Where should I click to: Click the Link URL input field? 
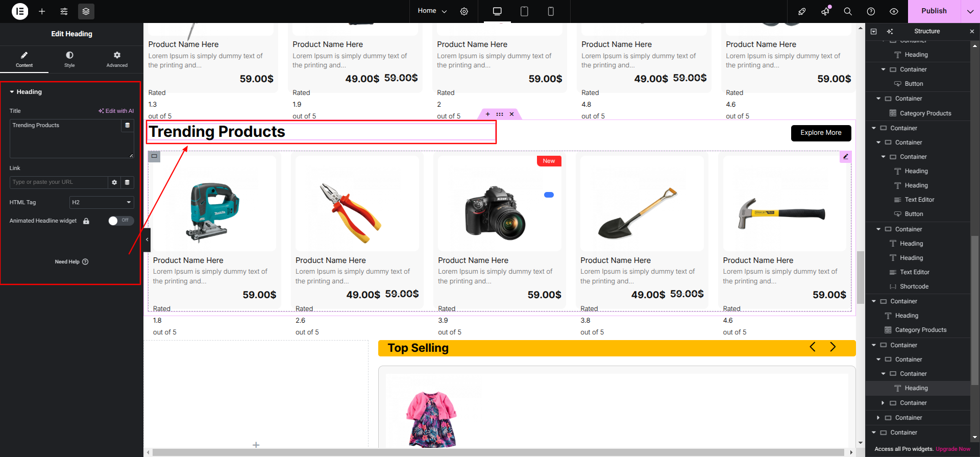[x=59, y=182]
